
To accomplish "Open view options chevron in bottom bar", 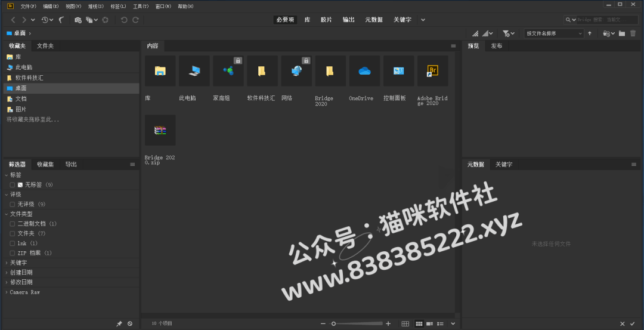I will click(x=453, y=323).
